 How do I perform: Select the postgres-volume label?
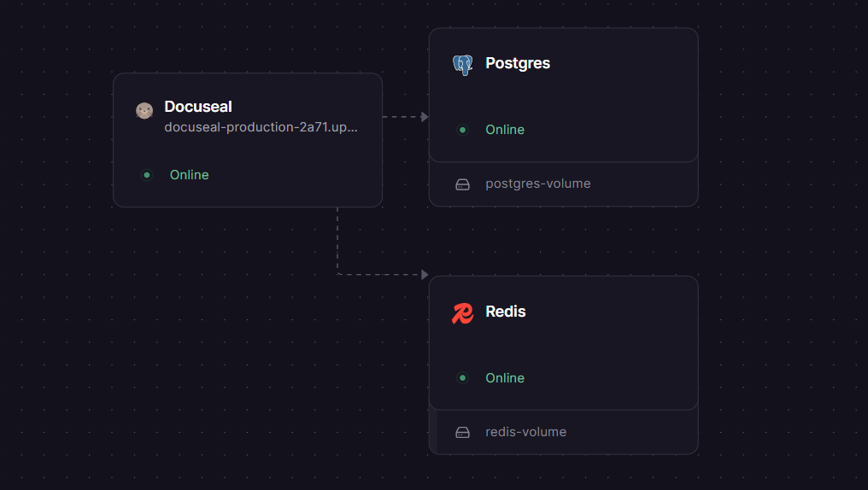pos(538,184)
